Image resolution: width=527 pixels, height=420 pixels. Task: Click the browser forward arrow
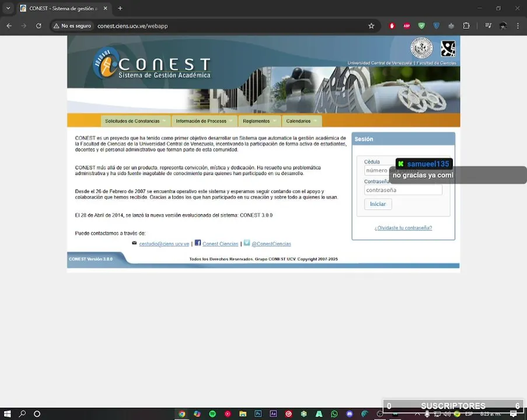click(23, 26)
